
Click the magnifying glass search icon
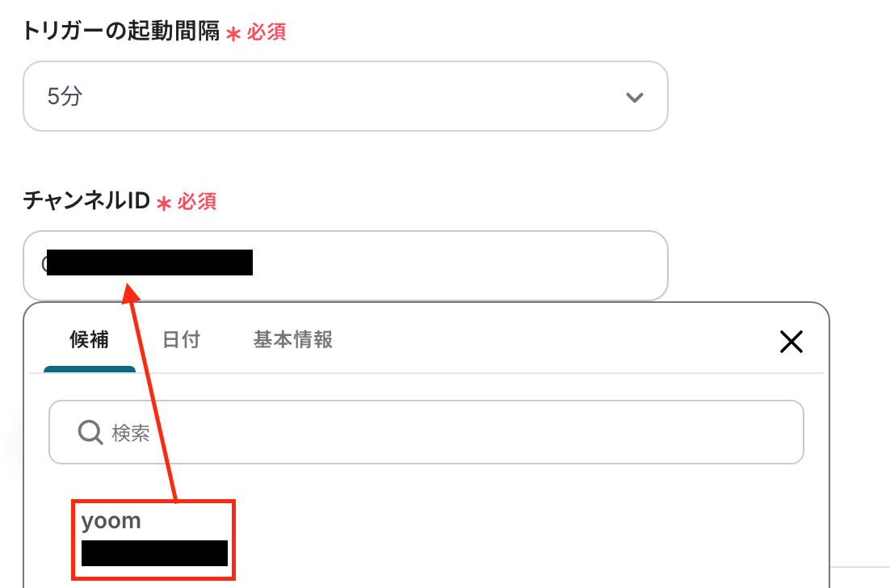point(90,432)
